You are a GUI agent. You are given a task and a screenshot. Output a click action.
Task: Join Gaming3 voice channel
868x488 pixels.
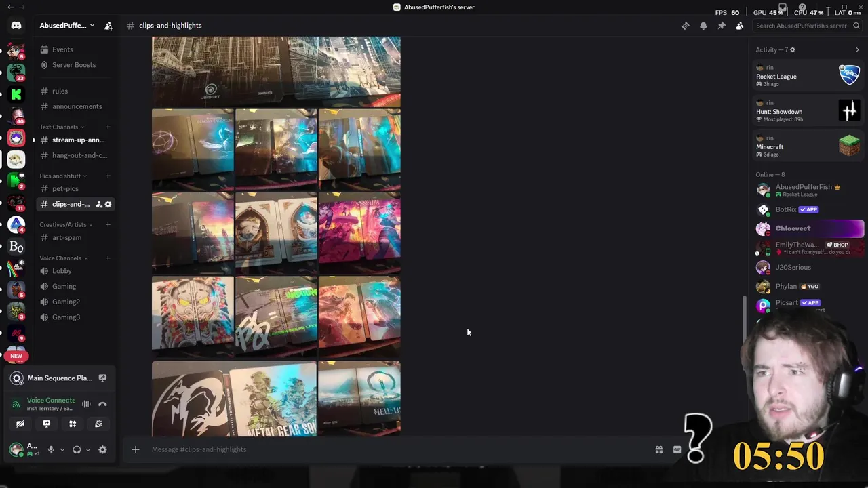click(75, 317)
